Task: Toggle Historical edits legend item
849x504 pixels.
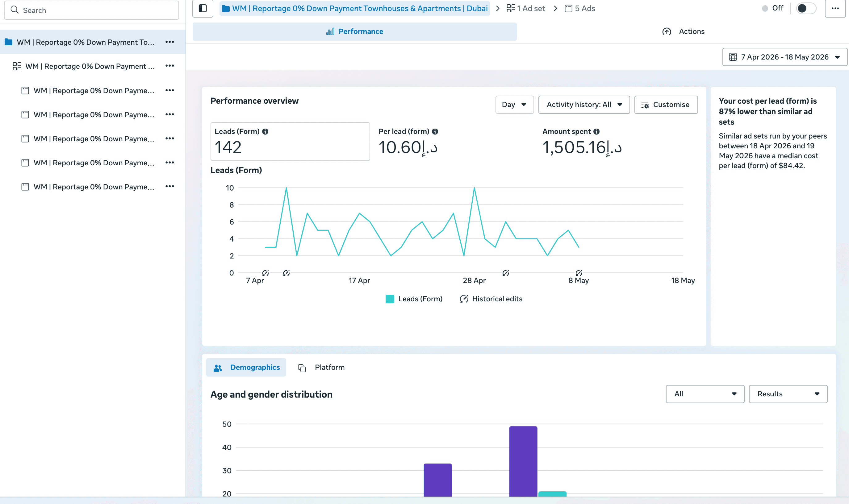Action: (x=491, y=299)
